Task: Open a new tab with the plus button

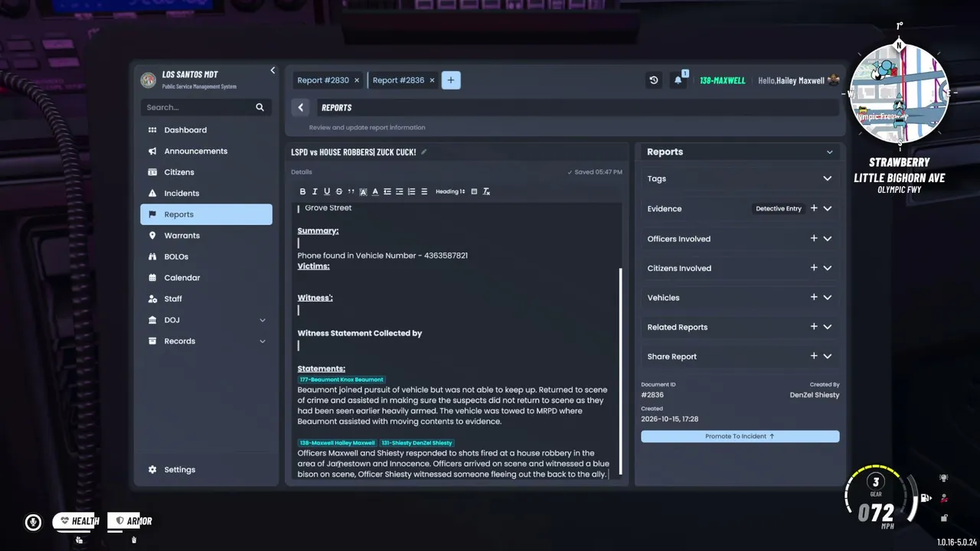Action: (x=451, y=80)
